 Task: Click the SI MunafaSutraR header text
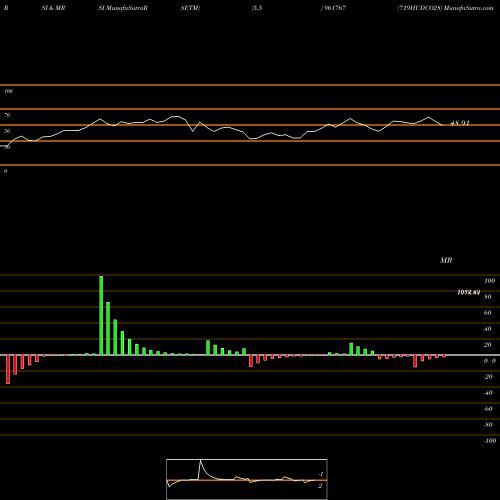point(123,8)
